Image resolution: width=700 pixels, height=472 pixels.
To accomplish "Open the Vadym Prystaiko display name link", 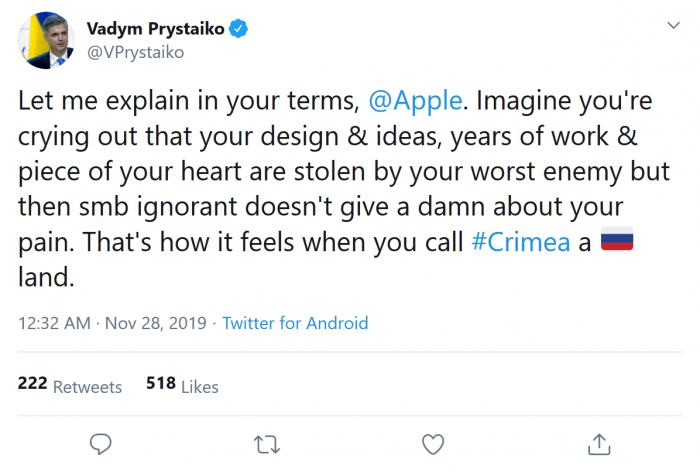I will [157, 28].
